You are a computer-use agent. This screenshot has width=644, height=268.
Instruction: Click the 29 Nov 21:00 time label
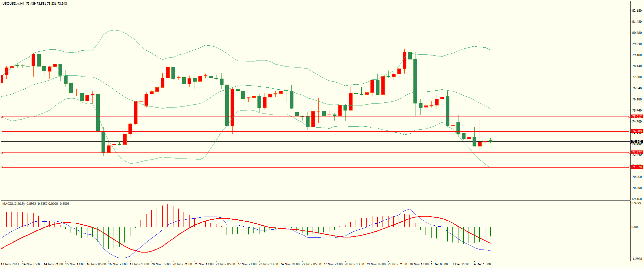(397, 264)
